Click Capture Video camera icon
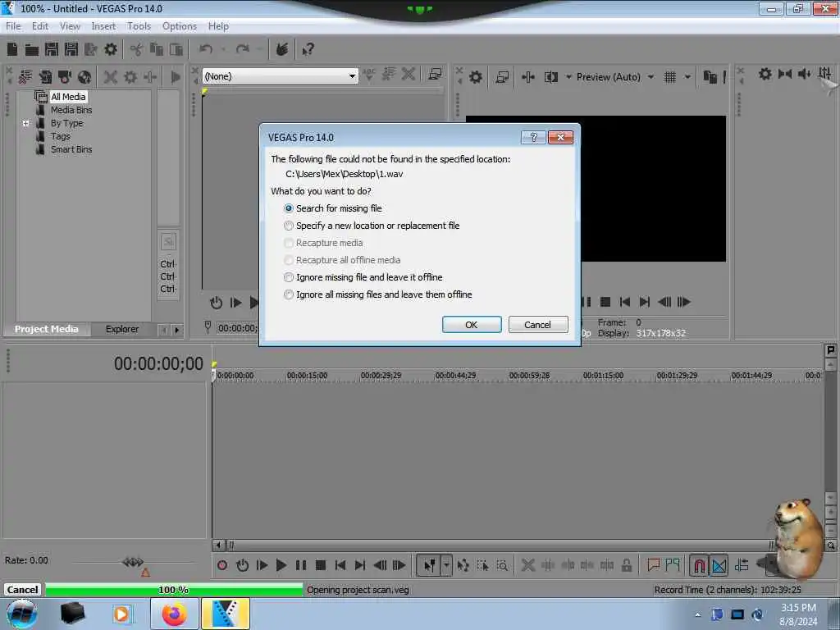The image size is (840, 630). click(x=65, y=77)
